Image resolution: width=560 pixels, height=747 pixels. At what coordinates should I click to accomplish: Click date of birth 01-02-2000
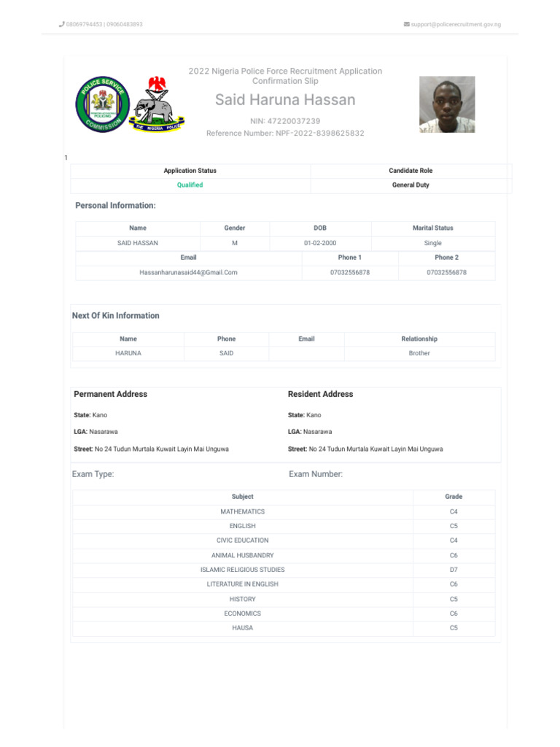pyautogui.click(x=320, y=243)
